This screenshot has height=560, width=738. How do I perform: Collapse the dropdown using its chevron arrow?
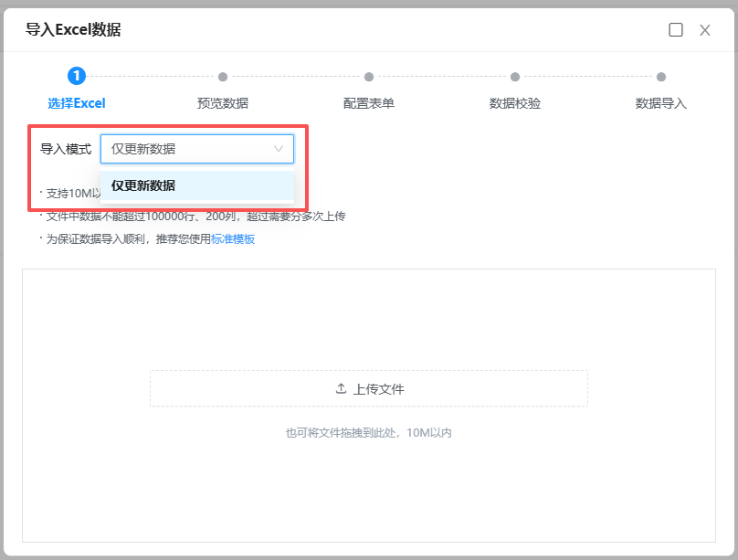279,149
